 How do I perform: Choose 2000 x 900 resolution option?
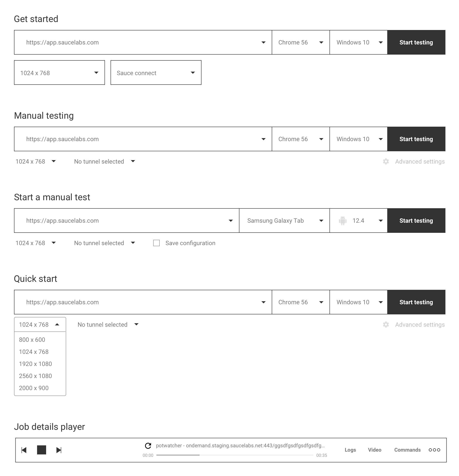(34, 388)
